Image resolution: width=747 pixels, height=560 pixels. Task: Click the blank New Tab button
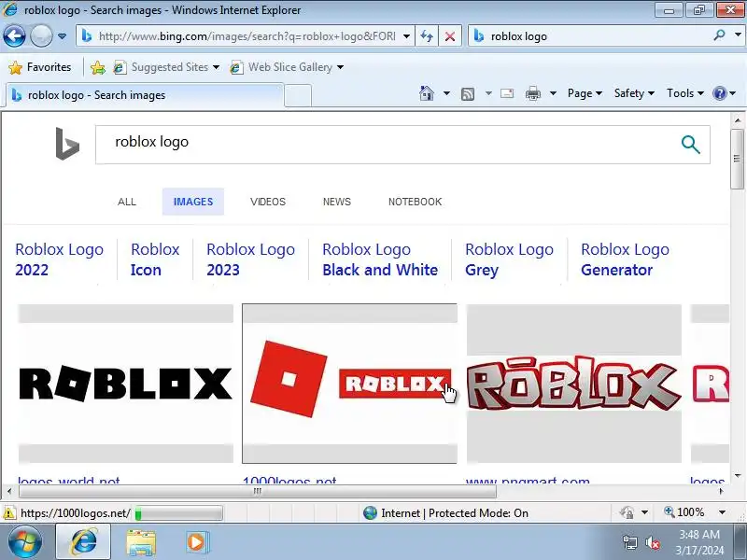click(298, 95)
